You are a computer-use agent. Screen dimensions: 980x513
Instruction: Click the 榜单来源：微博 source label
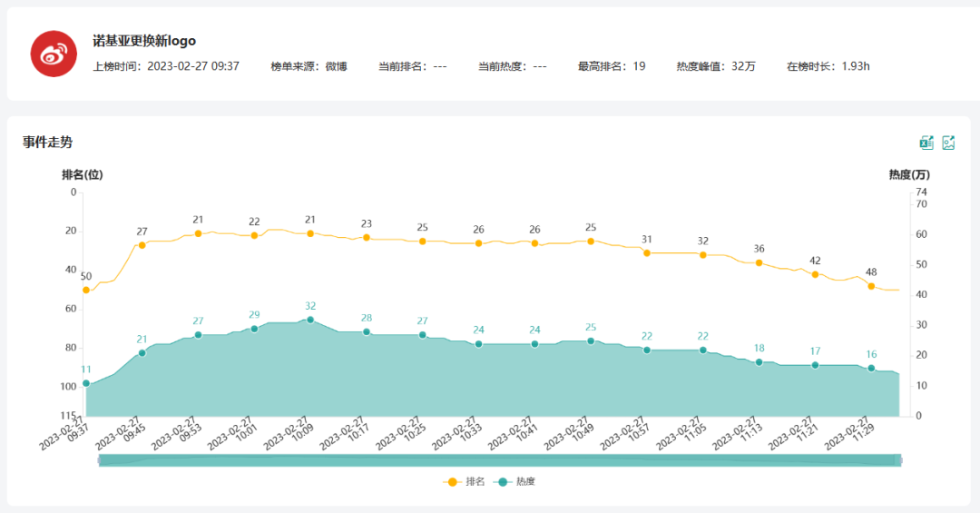coord(309,66)
